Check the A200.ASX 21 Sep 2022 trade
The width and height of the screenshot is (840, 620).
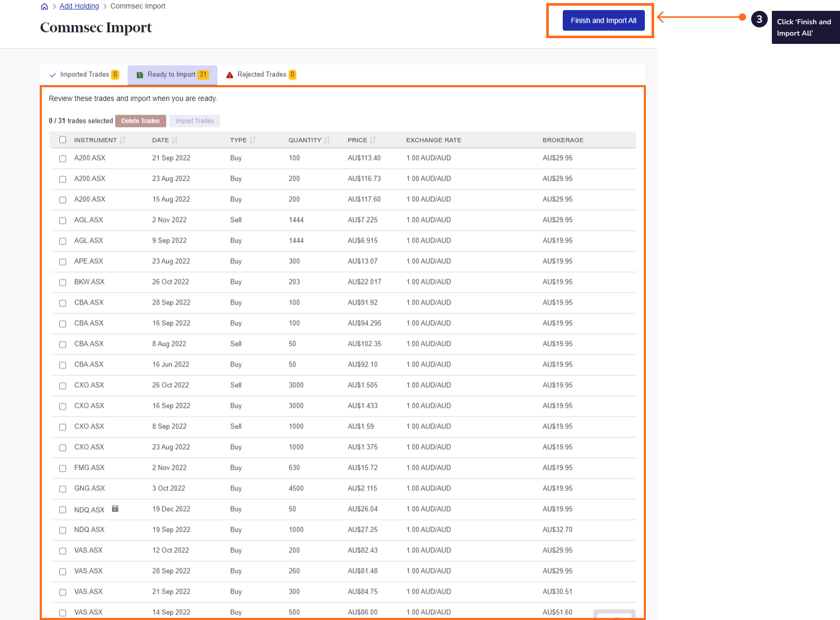click(x=62, y=158)
